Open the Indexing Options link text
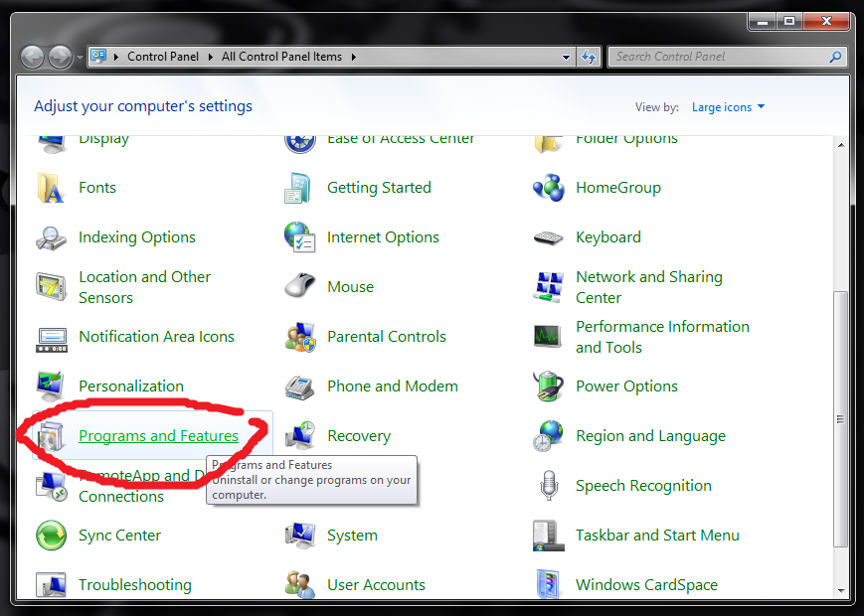 pos(137,237)
